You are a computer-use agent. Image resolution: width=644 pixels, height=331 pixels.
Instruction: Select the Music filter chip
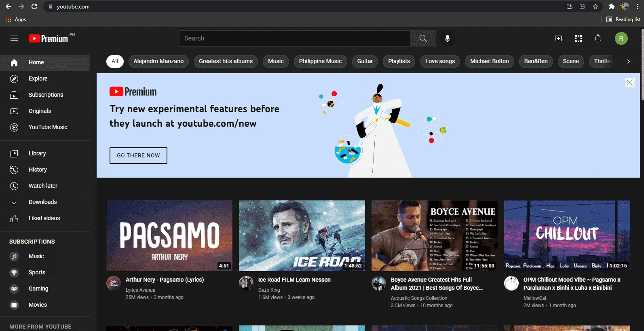276,62
